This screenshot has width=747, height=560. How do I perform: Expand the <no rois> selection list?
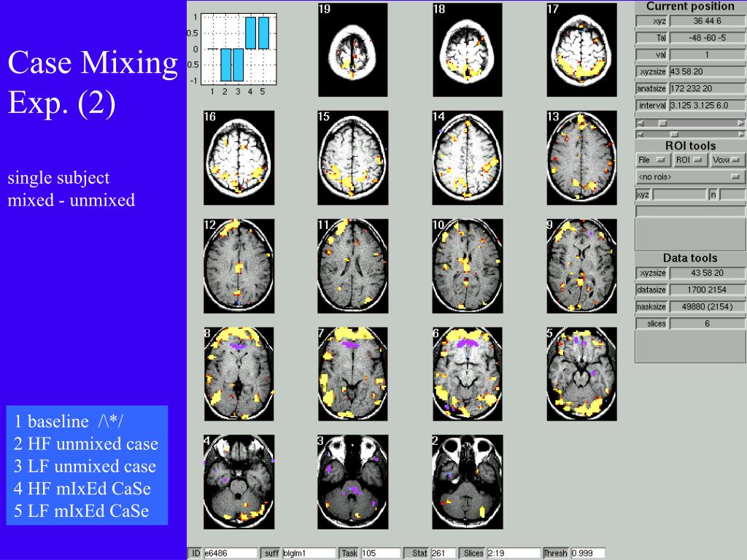pos(690,177)
